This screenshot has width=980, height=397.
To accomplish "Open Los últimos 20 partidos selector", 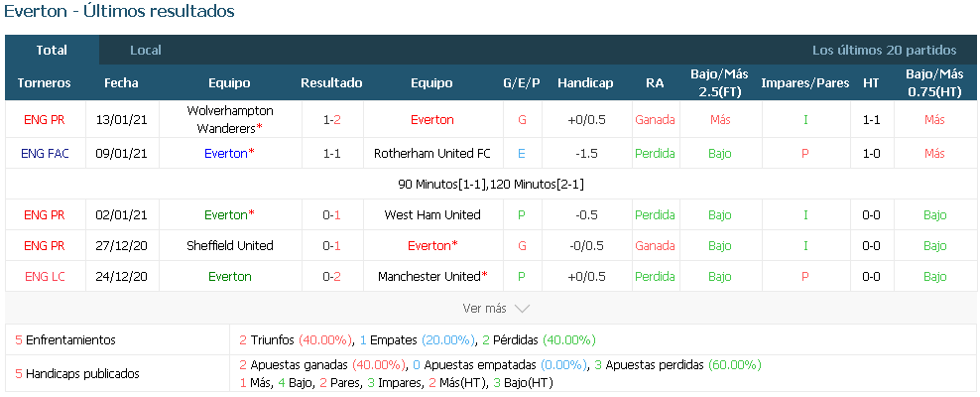I will [x=884, y=50].
